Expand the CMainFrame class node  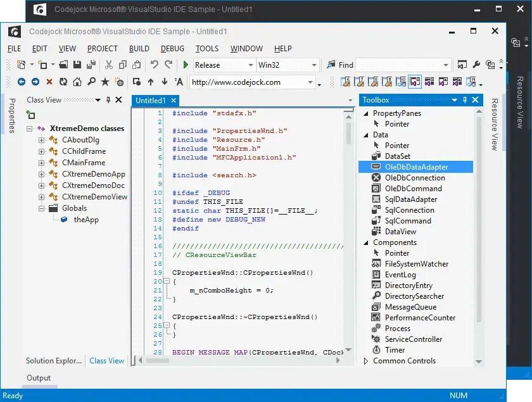41,163
